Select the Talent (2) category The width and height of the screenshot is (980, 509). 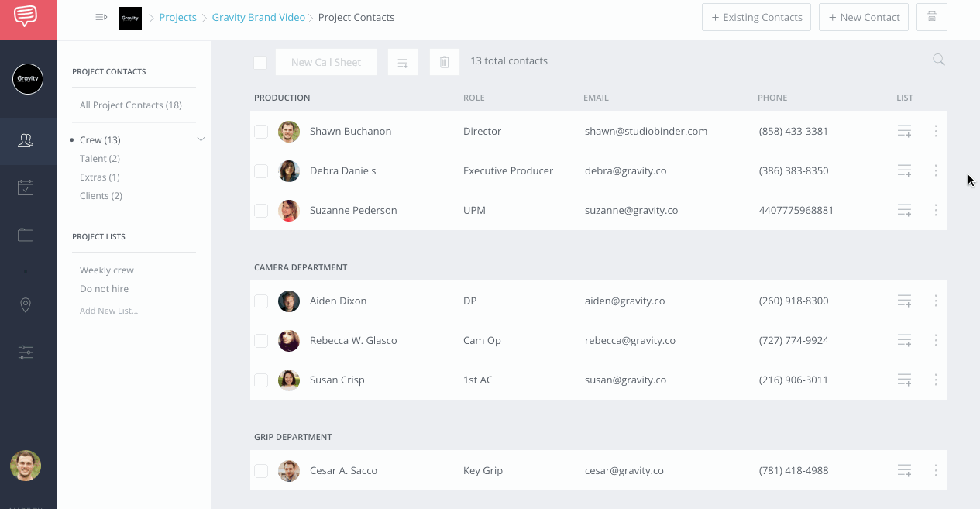coord(100,159)
